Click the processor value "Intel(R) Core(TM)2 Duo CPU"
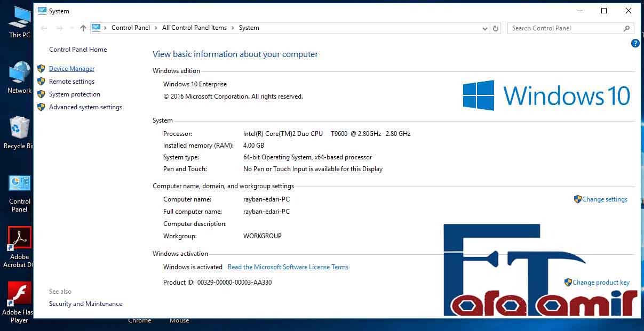 pyautogui.click(x=283, y=134)
